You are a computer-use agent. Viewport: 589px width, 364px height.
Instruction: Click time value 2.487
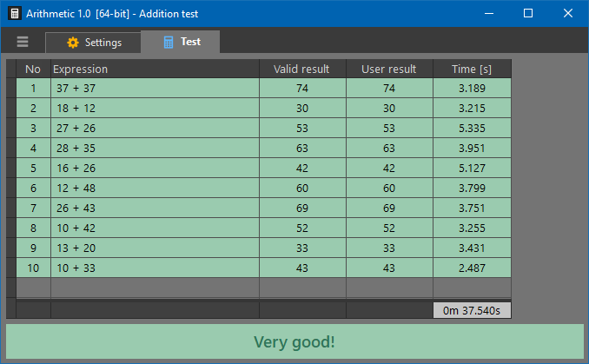[x=472, y=268]
